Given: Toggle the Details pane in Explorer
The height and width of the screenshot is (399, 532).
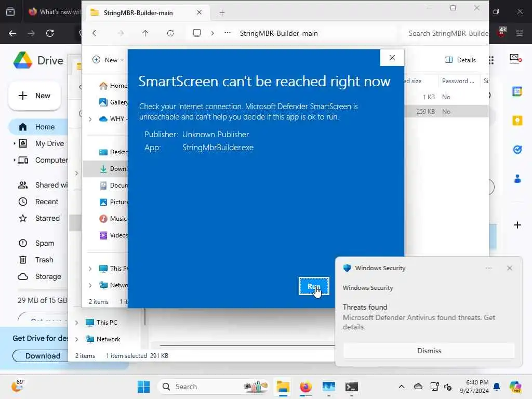Looking at the screenshot, I should click(x=460, y=60).
